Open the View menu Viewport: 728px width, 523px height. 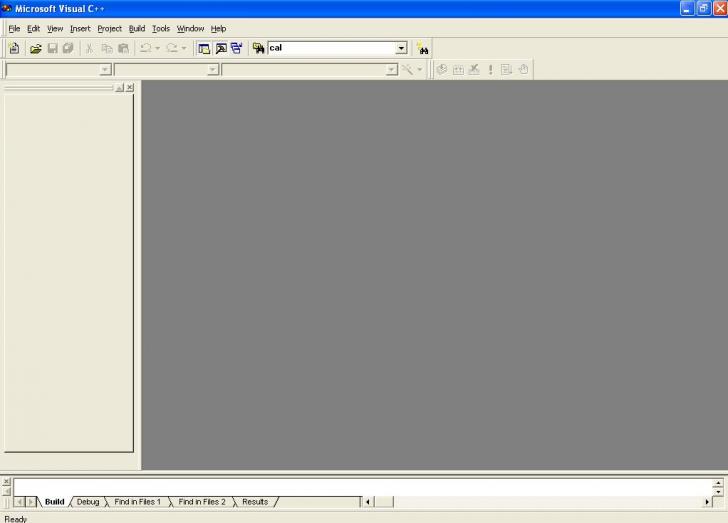[x=55, y=29]
